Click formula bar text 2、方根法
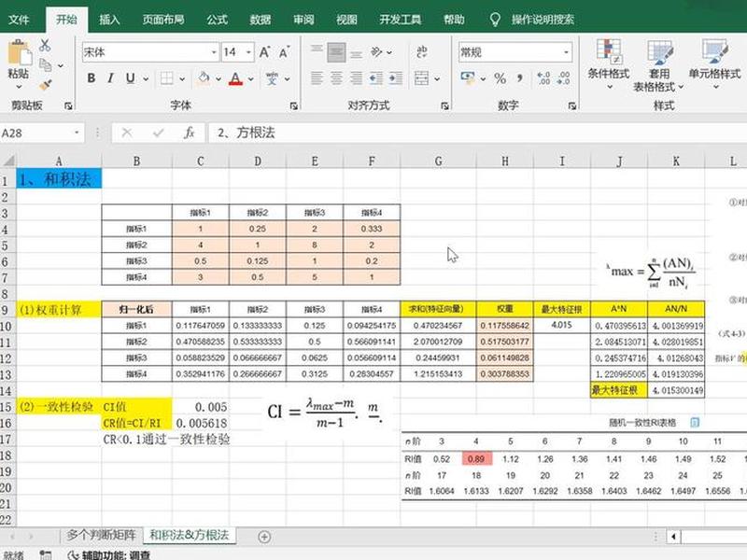747x560 pixels. 247,133
